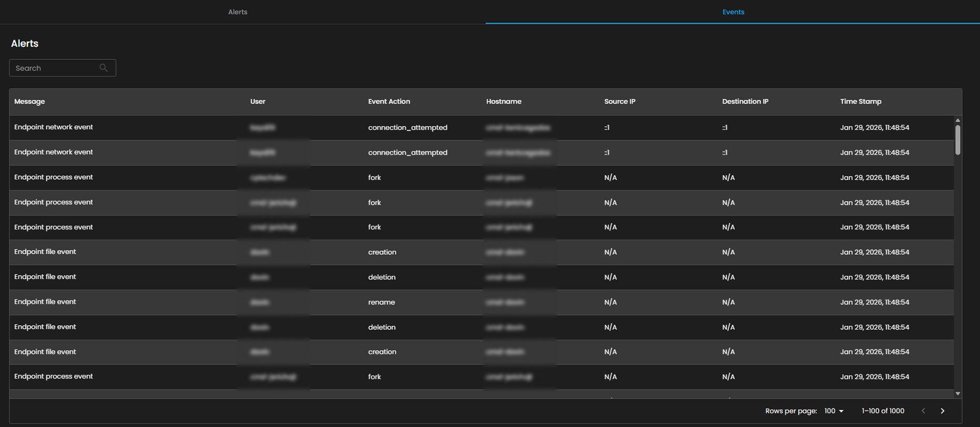980x427 pixels.
Task: Select the file event row with rename action
Action: [381, 302]
